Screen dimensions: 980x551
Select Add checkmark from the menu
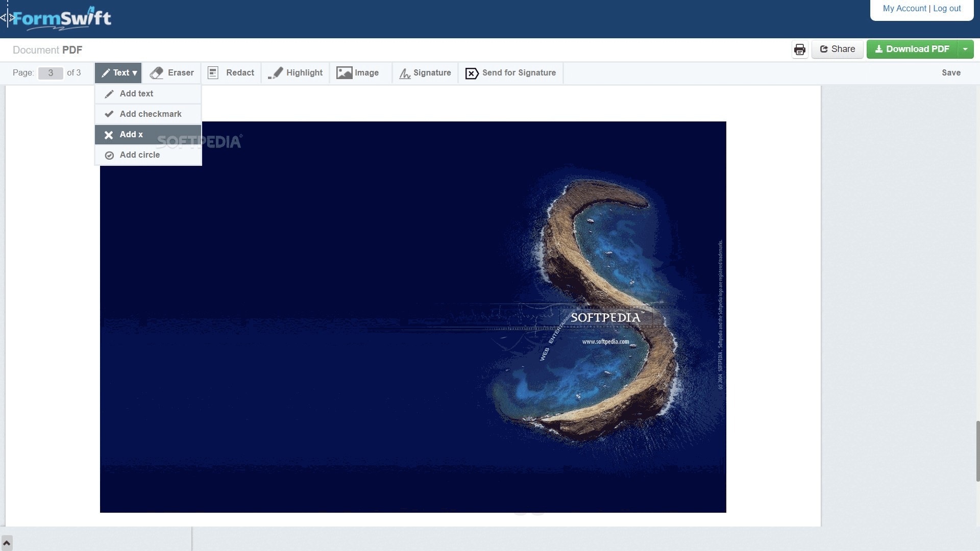pyautogui.click(x=150, y=114)
